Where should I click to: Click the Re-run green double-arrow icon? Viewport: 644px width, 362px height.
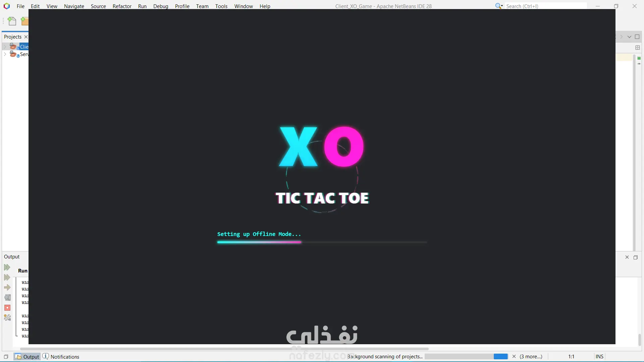[x=7, y=267]
